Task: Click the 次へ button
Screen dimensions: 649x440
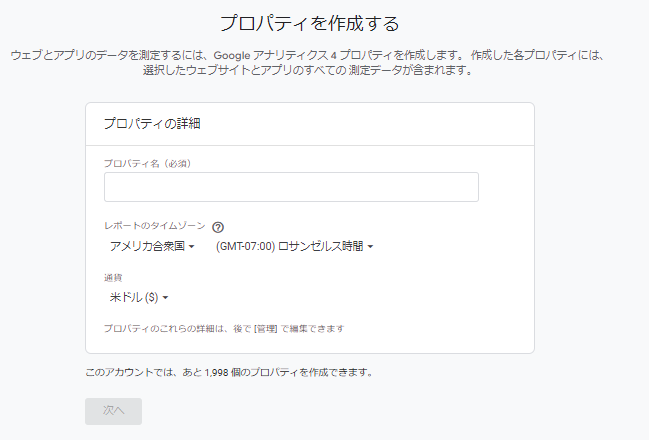Action: 113,411
